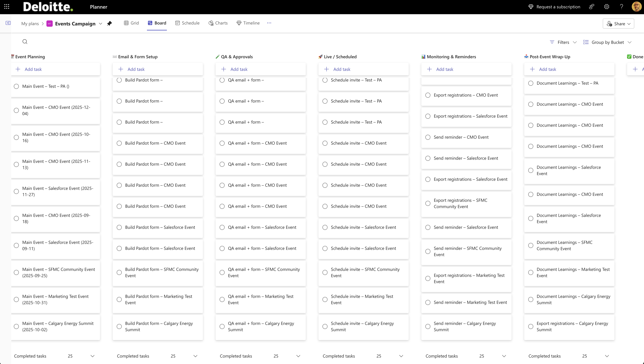Screen dimensions: 644x364
Task: Complete Document Learnings – Test – PA task
Action: [531, 83]
